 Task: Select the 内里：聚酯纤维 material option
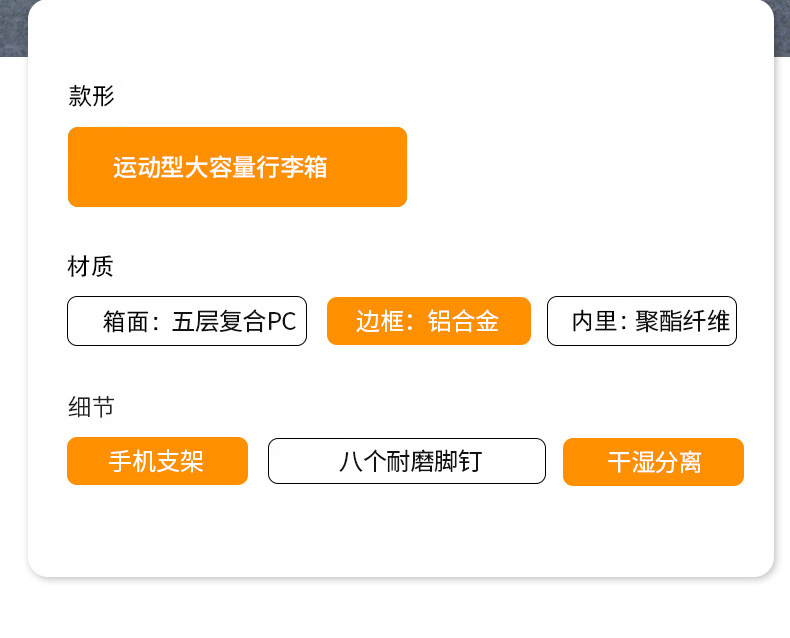tap(642, 321)
